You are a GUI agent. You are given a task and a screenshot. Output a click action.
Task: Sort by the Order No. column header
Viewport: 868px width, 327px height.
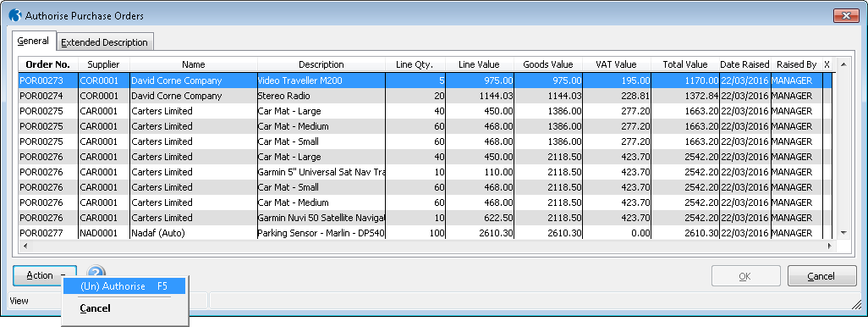coord(48,64)
